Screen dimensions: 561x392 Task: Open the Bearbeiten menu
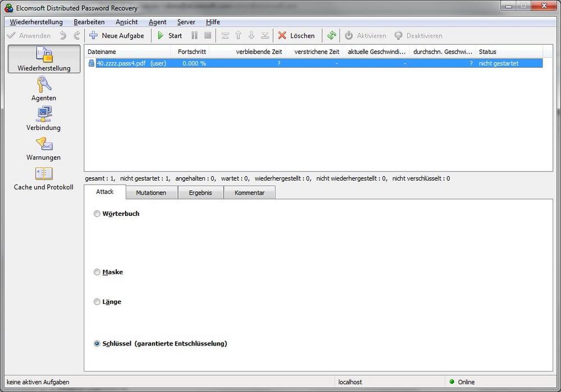89,22
